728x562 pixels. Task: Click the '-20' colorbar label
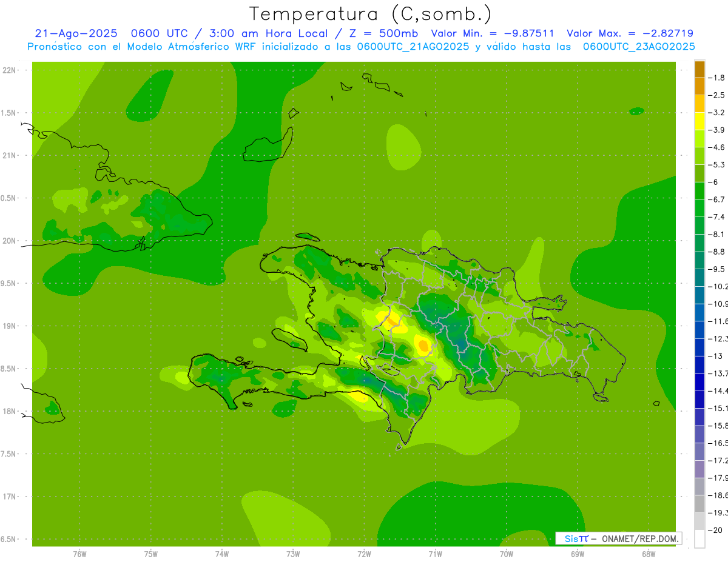point(716,530)
